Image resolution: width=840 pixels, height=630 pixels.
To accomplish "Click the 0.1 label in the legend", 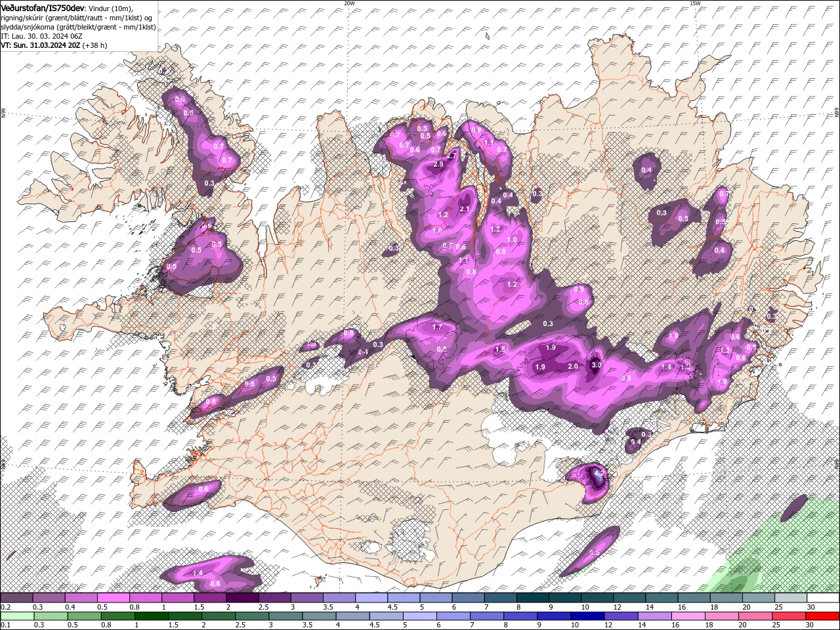I will [5, 625].
